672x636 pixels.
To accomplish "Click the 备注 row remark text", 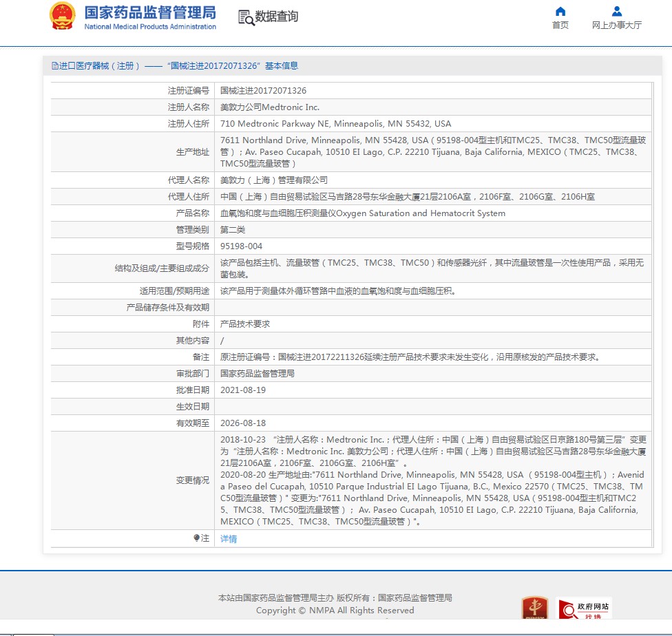I will 410,357.
